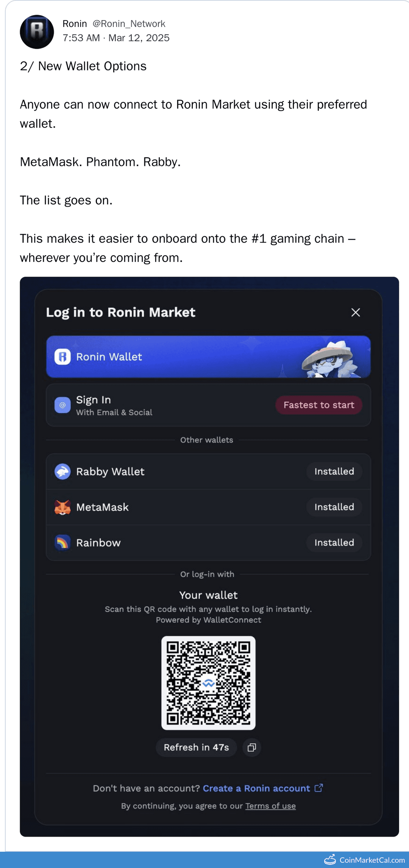This screenshot has width=409, height=868.
Task: Click the MetaMask fox icon
Action: click(x=63, y=507)
